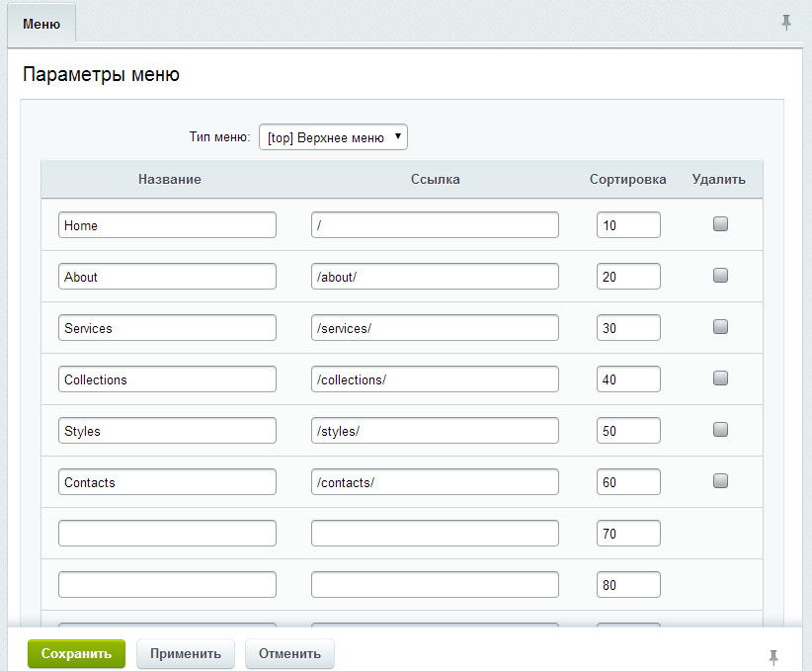Click the Home name field
This screenshot has height=671, width=812.
[x=167, y=225]
